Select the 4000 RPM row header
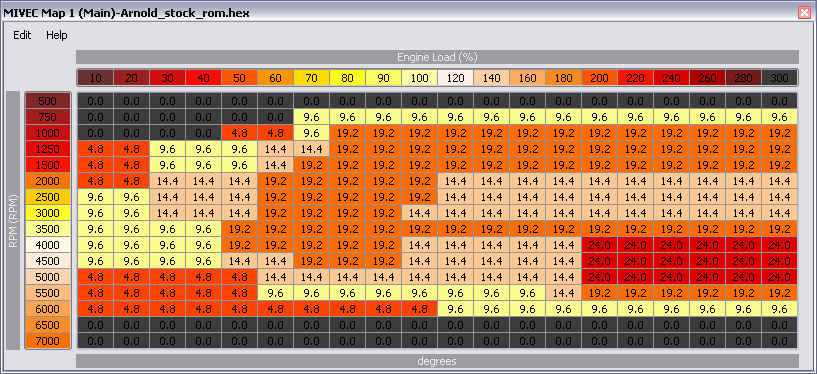This screenshot has height=374, width=817. tap(47, 245)
